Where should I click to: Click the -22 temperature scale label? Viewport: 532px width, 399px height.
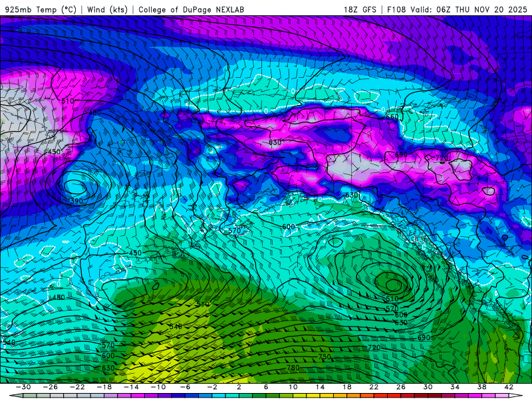click(x=77, y=387)
